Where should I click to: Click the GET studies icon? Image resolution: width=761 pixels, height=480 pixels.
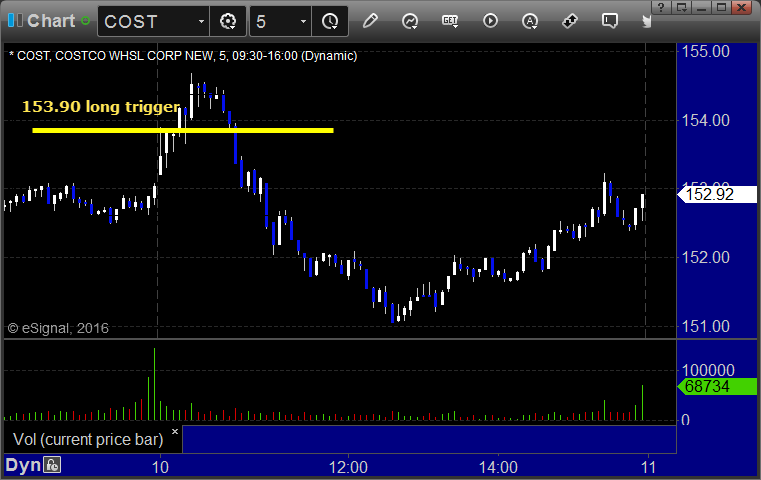tap(450, 21)
